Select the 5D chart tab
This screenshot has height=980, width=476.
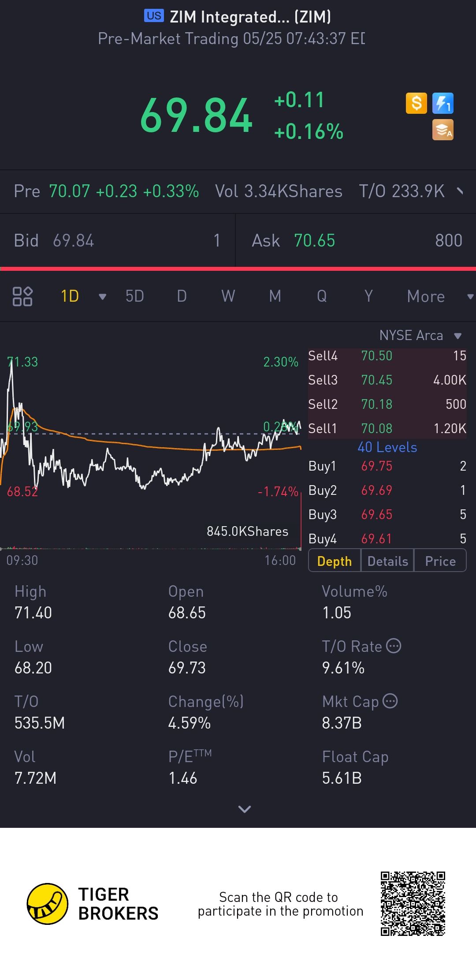[135, 296]
